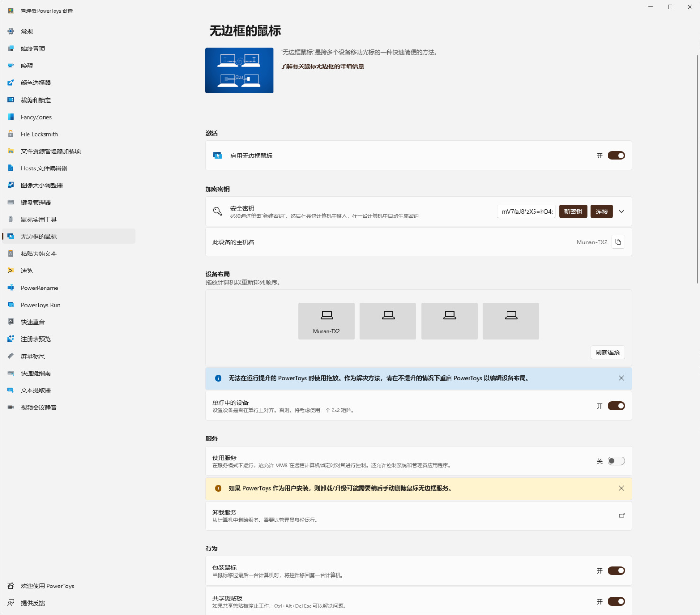
Task: Click the 连接 button
Action: (x=601, y=212)
